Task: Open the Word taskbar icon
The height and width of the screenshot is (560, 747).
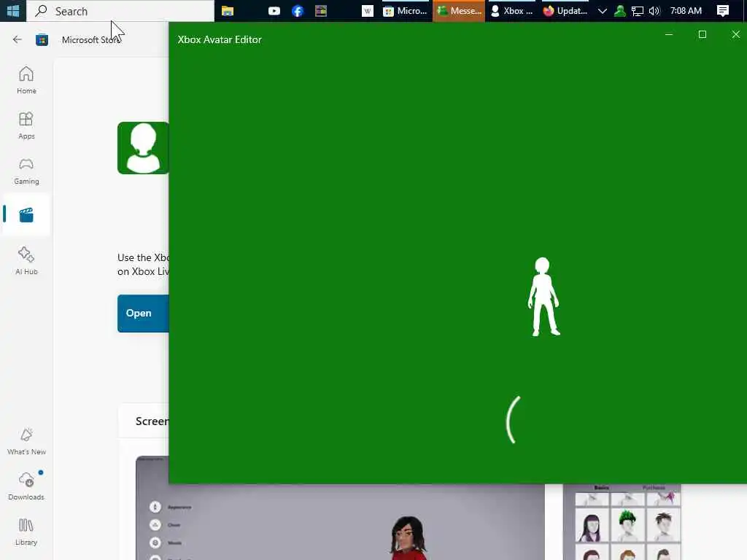Action: (368, 10)
